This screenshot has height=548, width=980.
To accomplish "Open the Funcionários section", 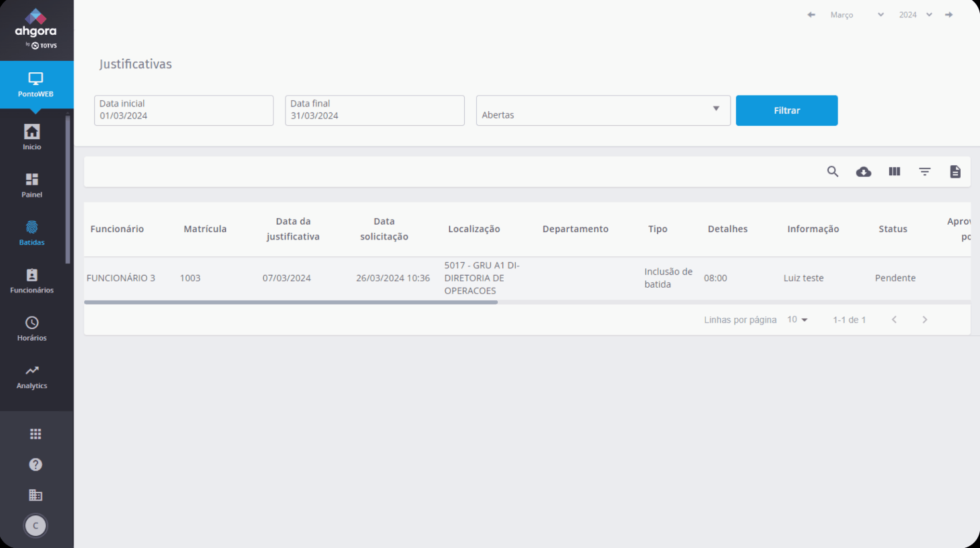I will tap(32, 281).
